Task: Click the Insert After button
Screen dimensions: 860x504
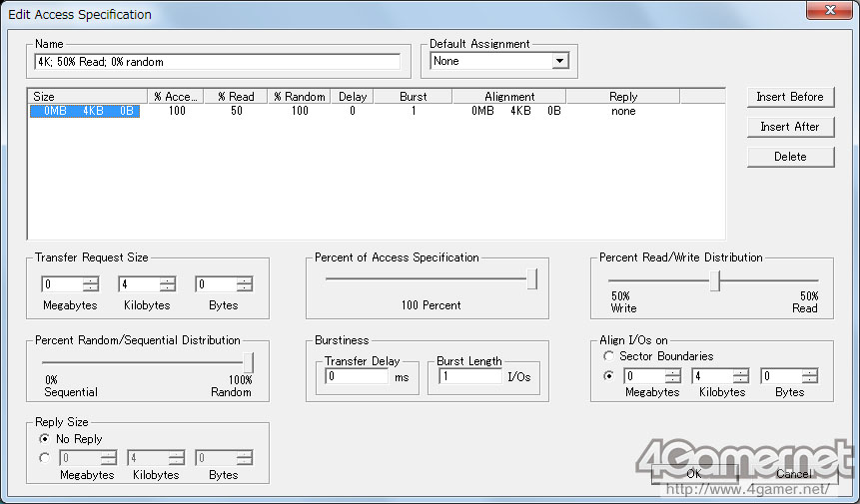Action: coord(789,127)
